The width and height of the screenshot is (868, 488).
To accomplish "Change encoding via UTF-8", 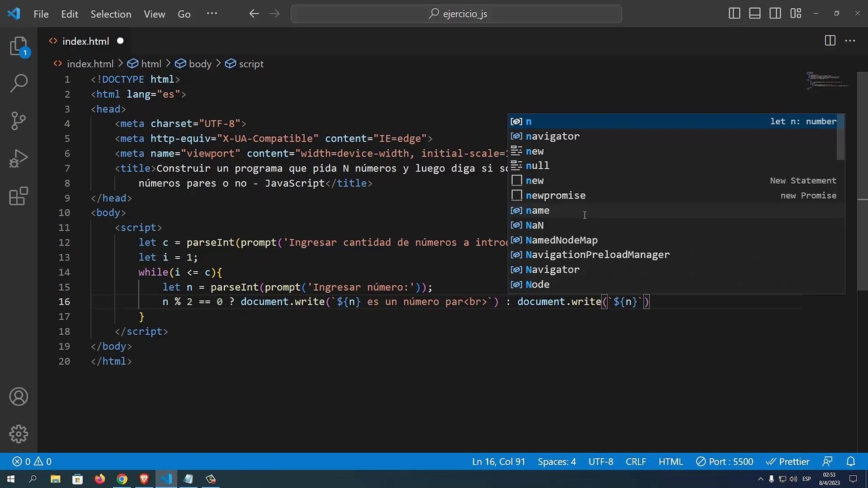I will click(601, 462).
